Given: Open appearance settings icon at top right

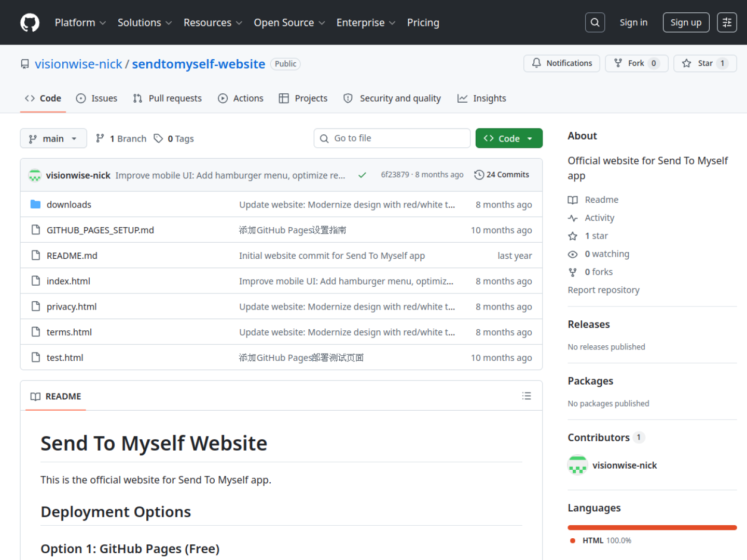Looking at the screenshot, I should (x=727, y=22).
